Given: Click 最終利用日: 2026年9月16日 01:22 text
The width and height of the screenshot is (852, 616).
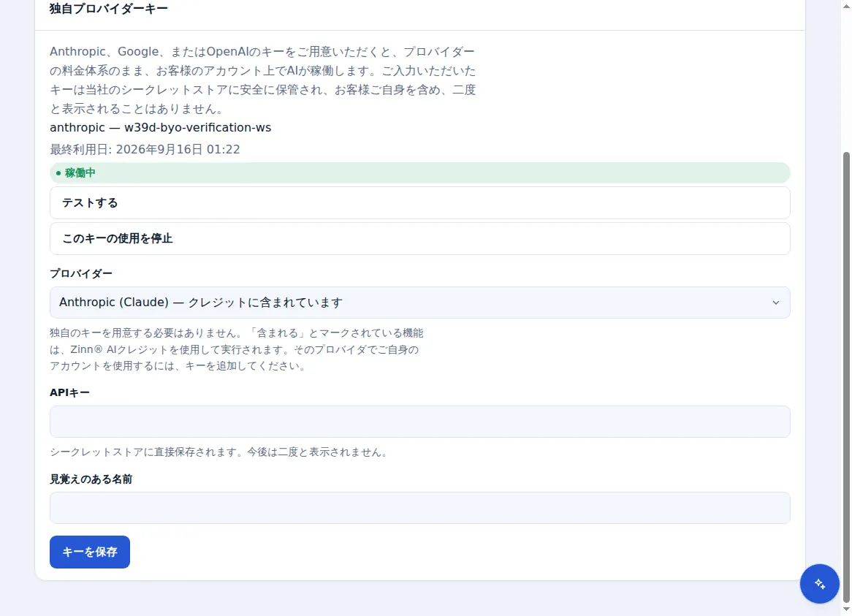Looking at the screenshot, I should click(x=145, y=149).
